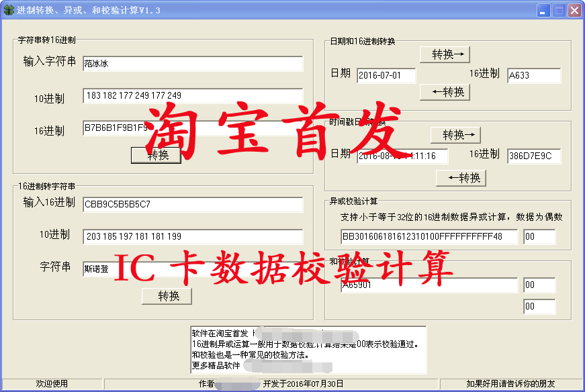The width and height of the screenshot is (585, 392).
Task: Select the 16进制 field showing A633
Action: tap(534, 75)
